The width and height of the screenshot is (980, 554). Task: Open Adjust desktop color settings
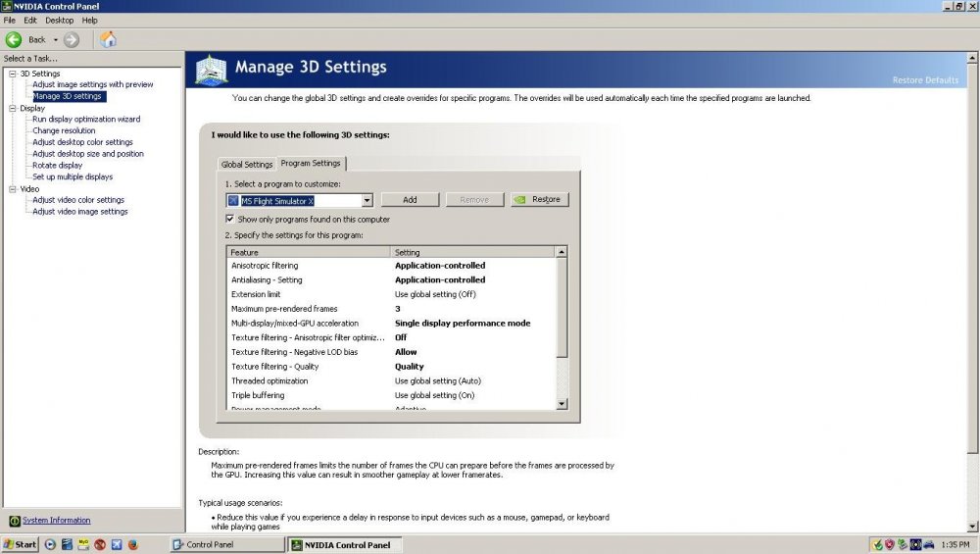pos(82,142)
